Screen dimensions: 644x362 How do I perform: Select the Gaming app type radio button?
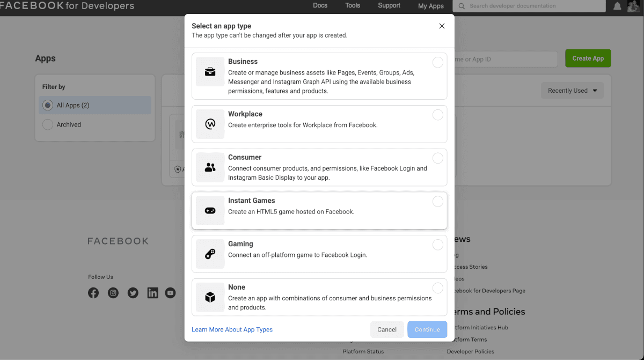tap(438, 245)
